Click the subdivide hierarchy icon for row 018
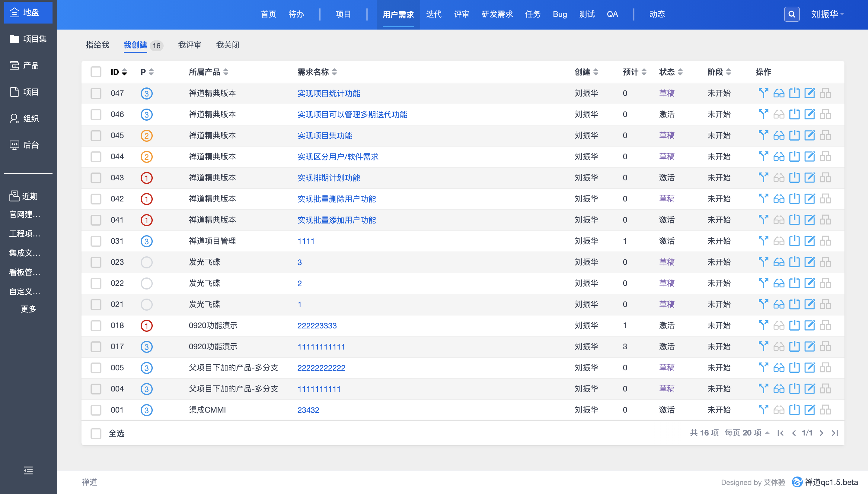 825,325
